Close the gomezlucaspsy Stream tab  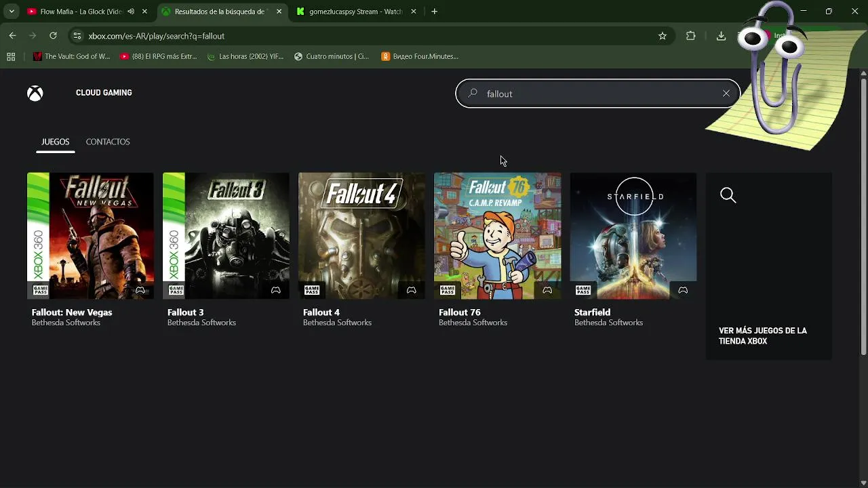point(414,12)
